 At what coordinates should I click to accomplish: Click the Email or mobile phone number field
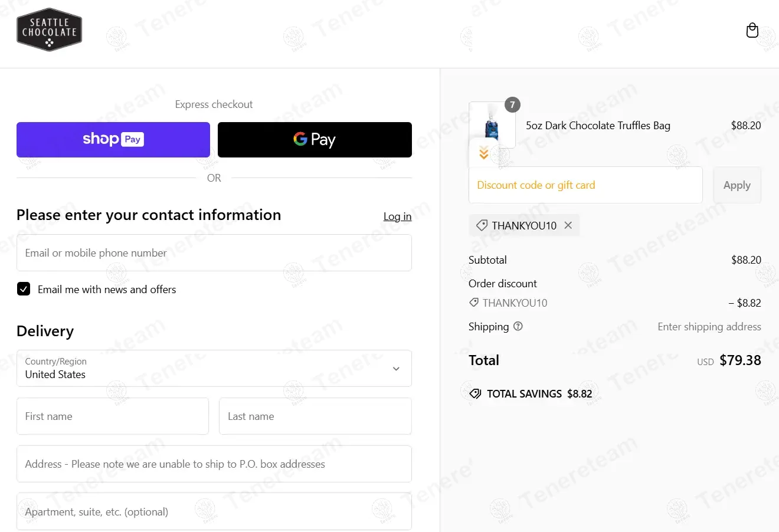214,253
